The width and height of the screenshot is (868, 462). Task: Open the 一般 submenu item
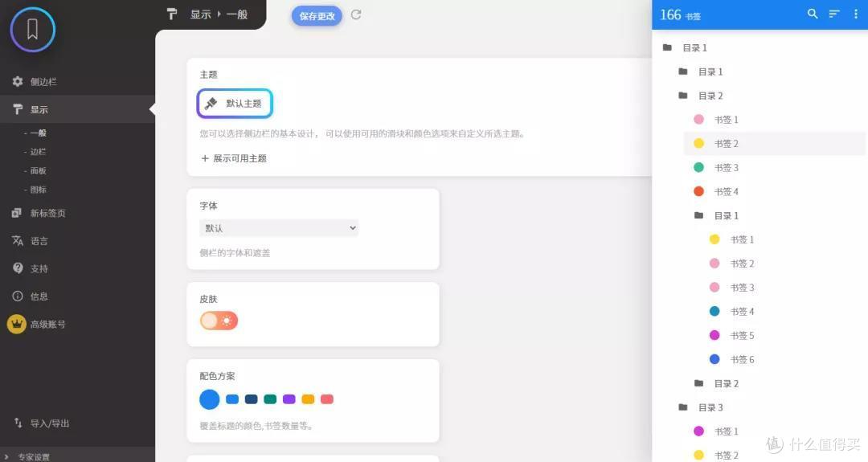[x=38, y=133]
